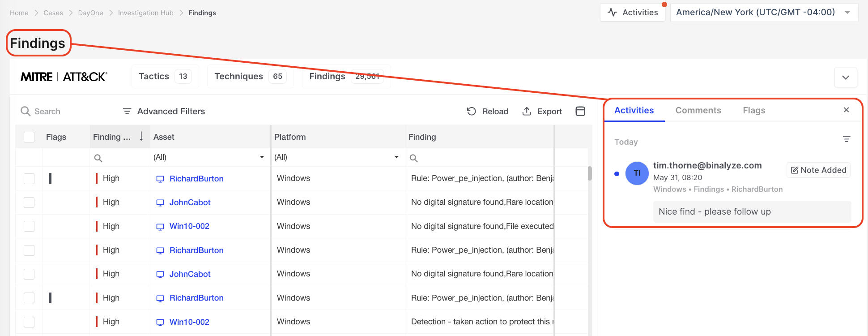Viewport: 868px width, 336px height.
Task: Click the Advanced Filters icon
Action: [127, 111]
